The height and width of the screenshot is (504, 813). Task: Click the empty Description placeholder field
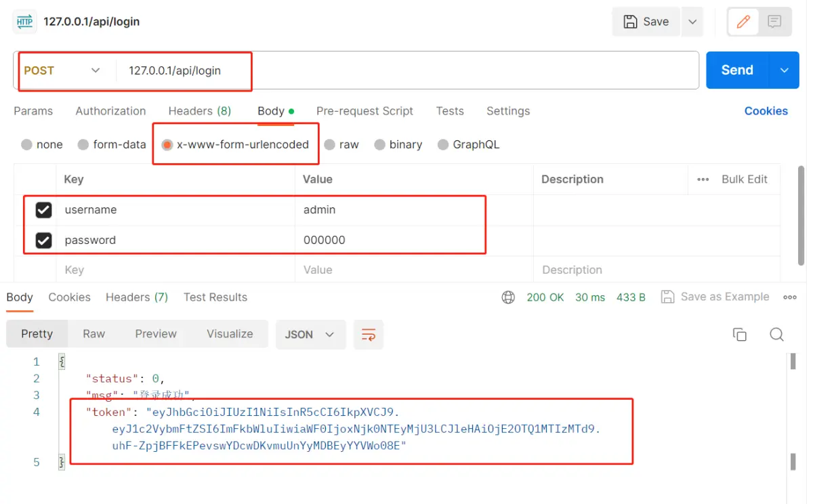tap(656, 270)
